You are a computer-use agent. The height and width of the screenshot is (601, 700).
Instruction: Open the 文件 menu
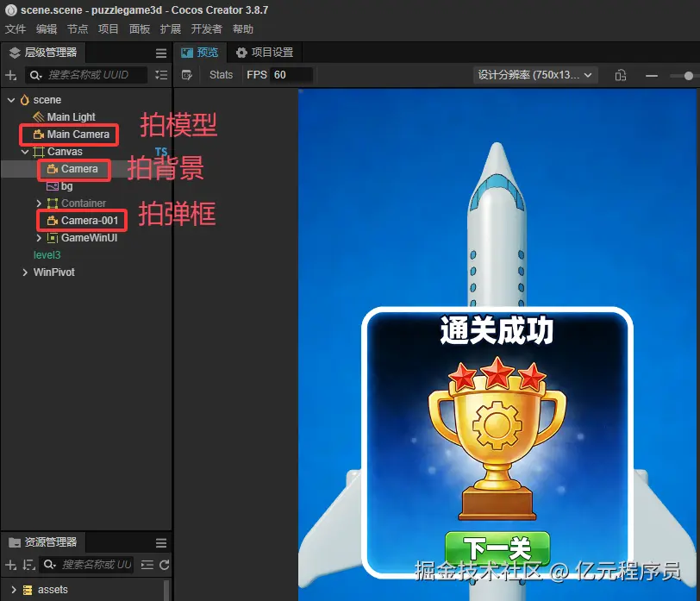[x=16, y=29]
